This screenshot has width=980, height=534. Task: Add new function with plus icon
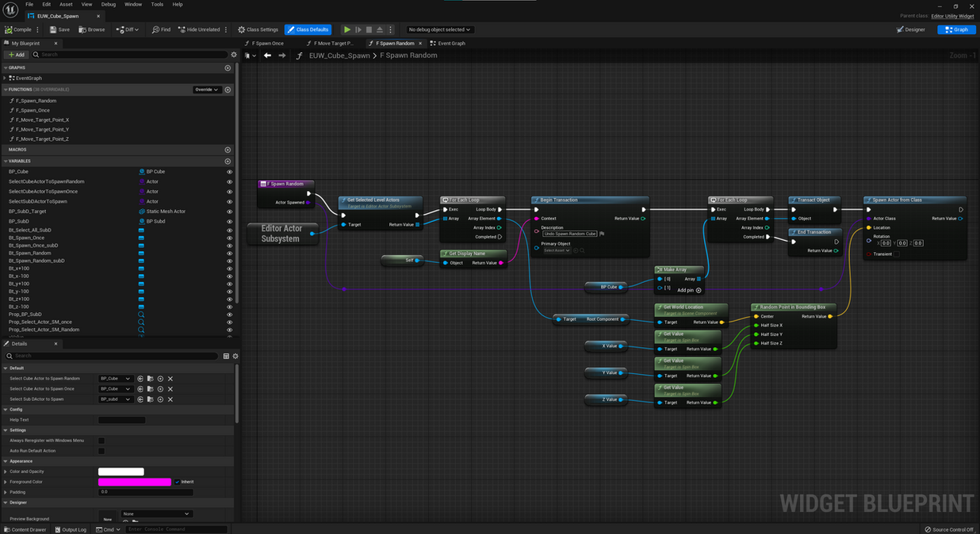pos(228,90)
